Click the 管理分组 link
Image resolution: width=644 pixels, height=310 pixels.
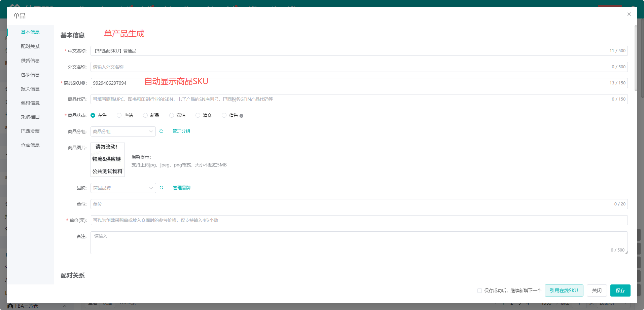click(x=181, y=131)
